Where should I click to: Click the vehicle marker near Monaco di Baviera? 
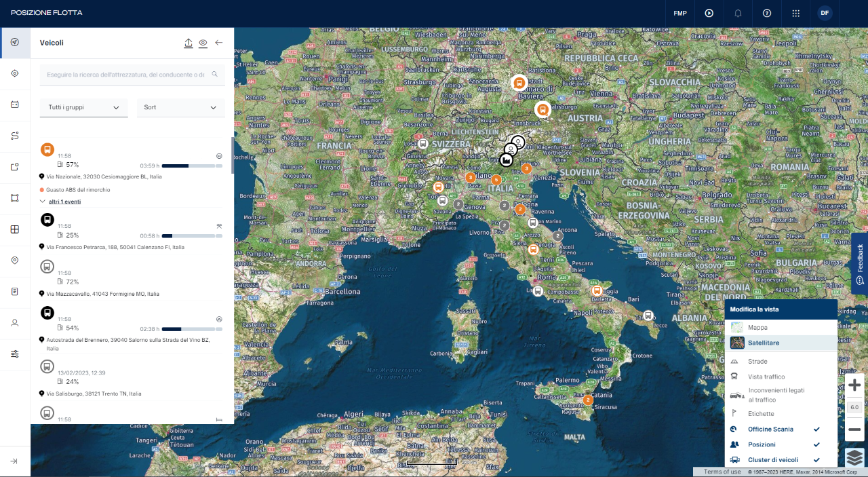519,83
